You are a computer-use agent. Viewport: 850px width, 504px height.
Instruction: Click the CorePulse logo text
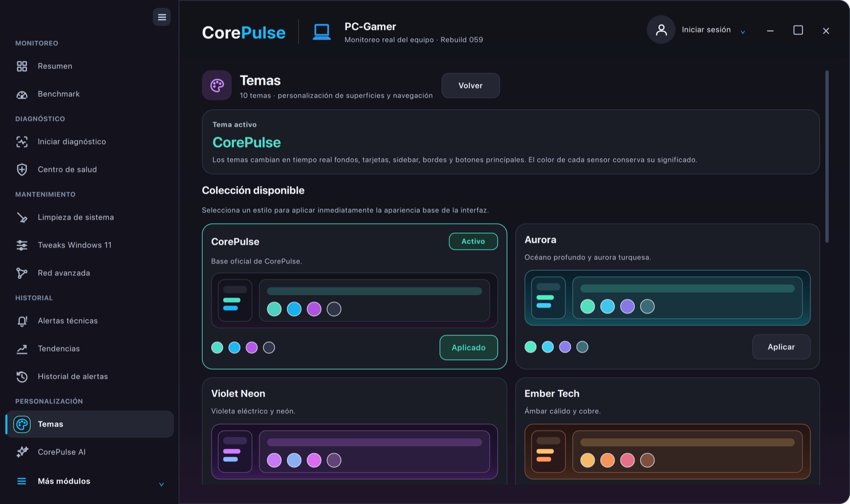[x=244, y=33]
